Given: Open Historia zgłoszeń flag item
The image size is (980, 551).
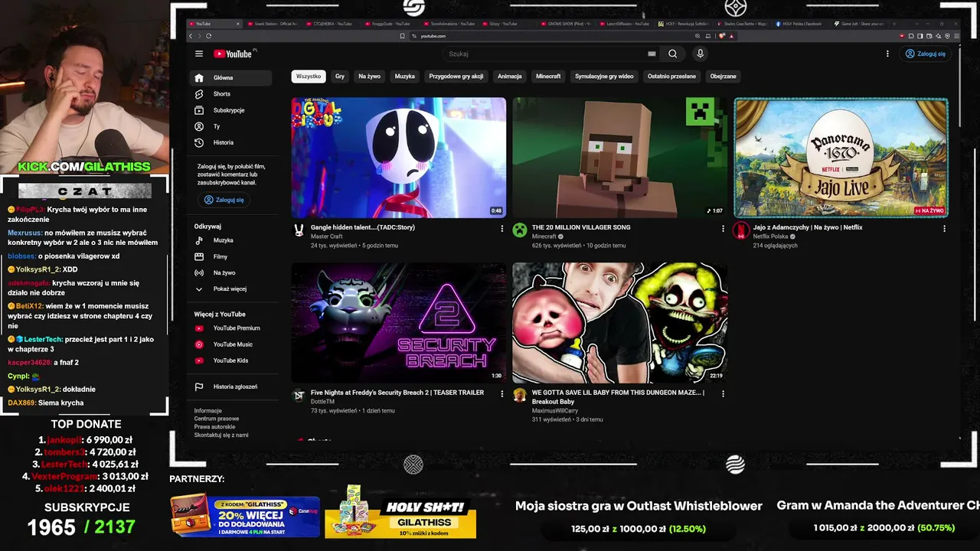Looking at the screenshot, I should [230, 387].
